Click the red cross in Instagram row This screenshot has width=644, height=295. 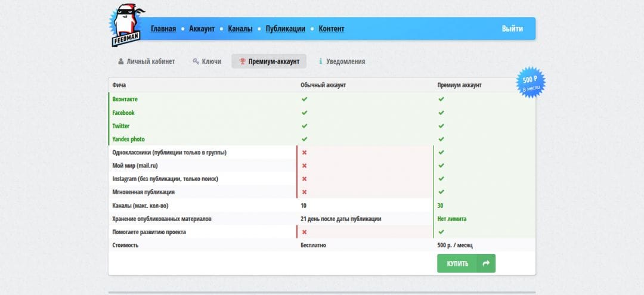click(x=304, y=179)
